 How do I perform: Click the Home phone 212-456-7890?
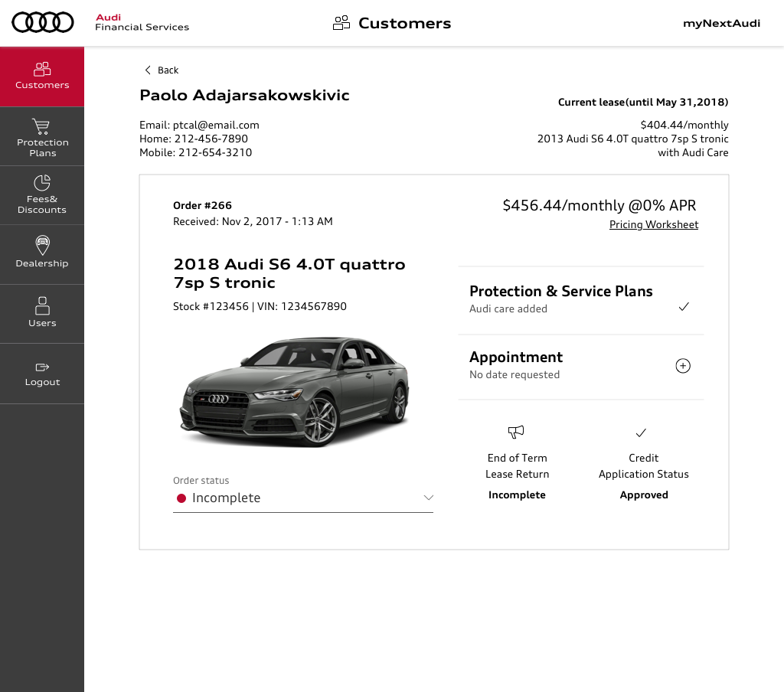(211, 139)
